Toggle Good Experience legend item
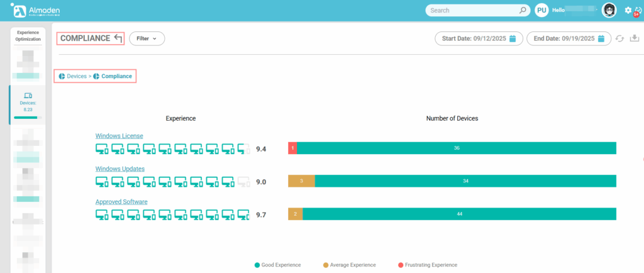 278,265
